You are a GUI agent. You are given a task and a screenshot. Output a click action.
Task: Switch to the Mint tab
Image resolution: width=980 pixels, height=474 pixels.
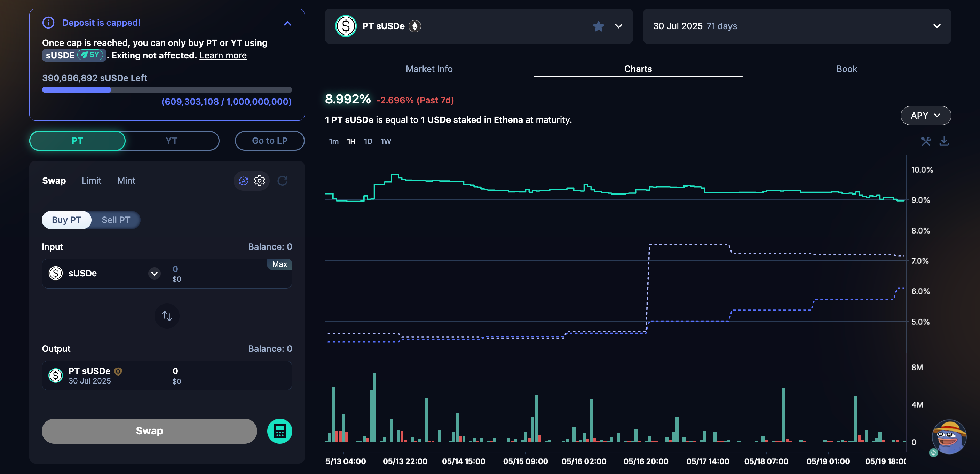click(126, 181)
